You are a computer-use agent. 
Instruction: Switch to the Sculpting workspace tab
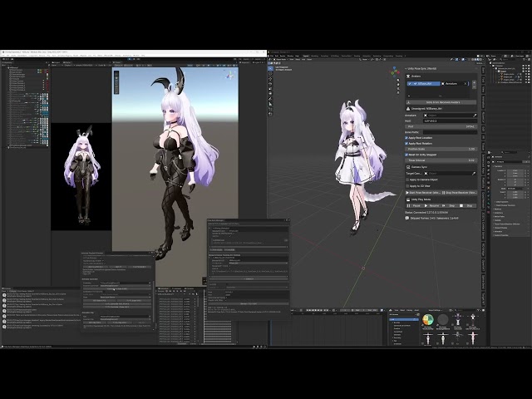pos(324,56)
